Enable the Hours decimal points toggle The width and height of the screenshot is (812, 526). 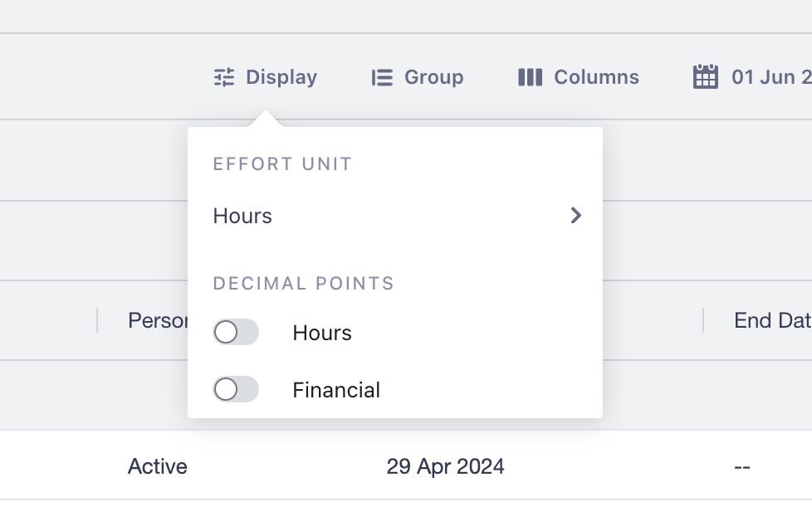point(236,332)
